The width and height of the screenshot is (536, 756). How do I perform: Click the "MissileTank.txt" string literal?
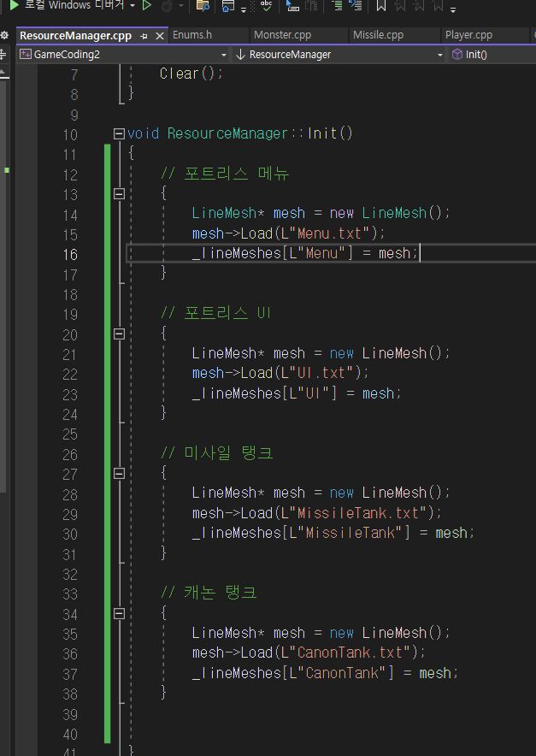click(x=357, y=513)
